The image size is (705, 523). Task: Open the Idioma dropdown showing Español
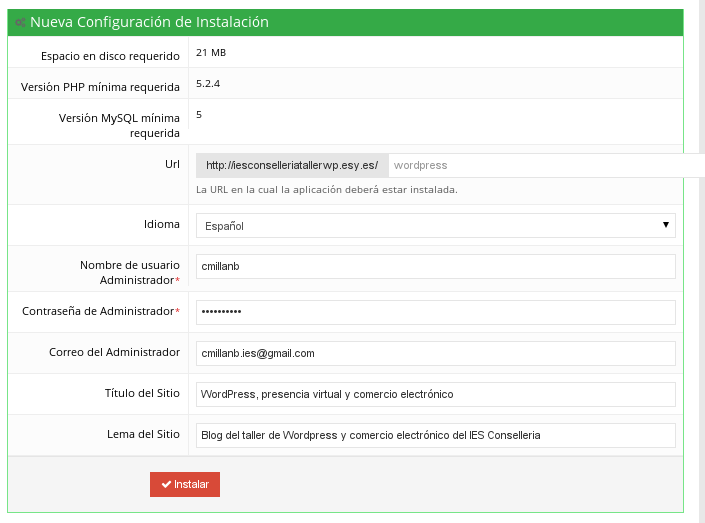(436, 225)
